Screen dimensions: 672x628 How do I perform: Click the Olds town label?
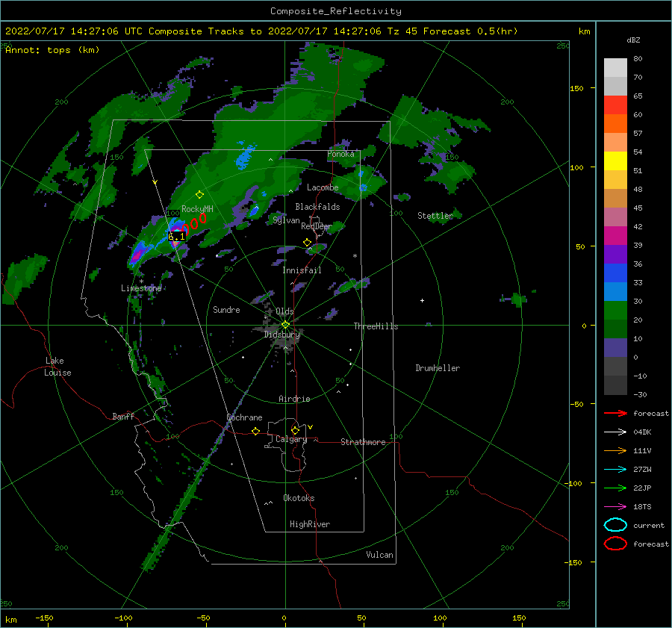(284, 311)
